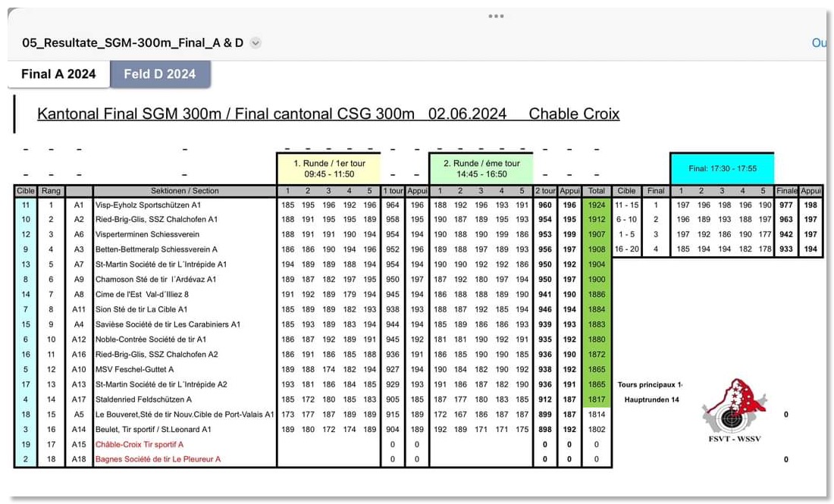Click the Finale score 977
Screen dimensions: 834x504
click(x=786, y=205)
